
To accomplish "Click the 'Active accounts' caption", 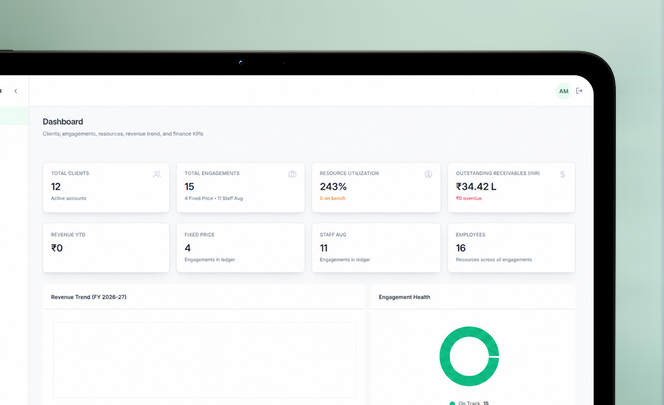I will click(69, 198).
